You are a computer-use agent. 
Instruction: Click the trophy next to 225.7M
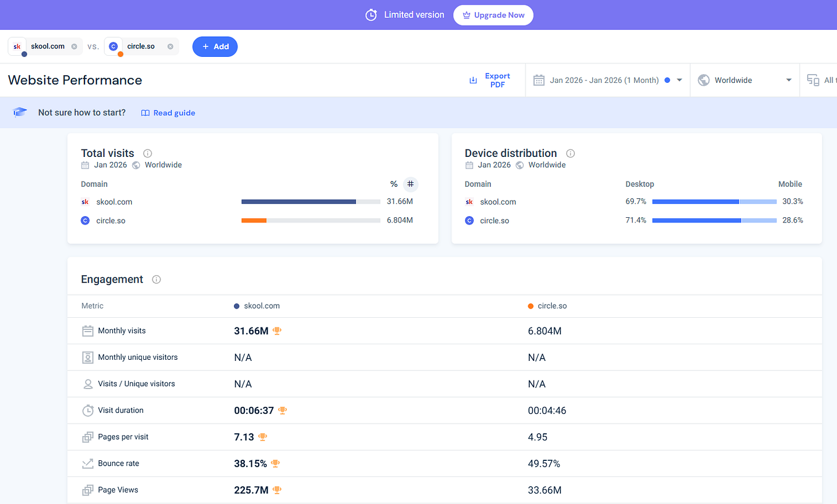(x=277, y=490)
